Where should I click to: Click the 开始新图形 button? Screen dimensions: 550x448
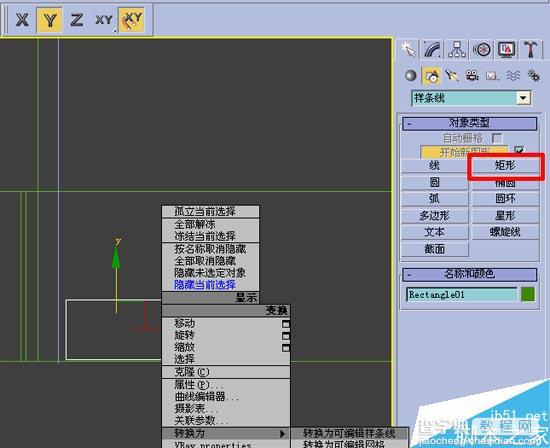click(464, 152)
